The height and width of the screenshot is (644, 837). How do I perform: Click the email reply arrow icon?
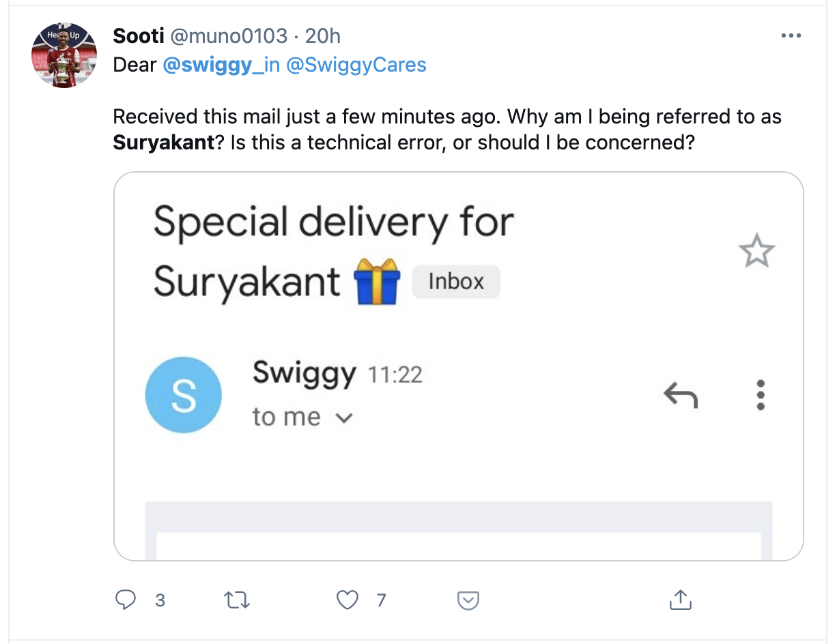point(681,395)
